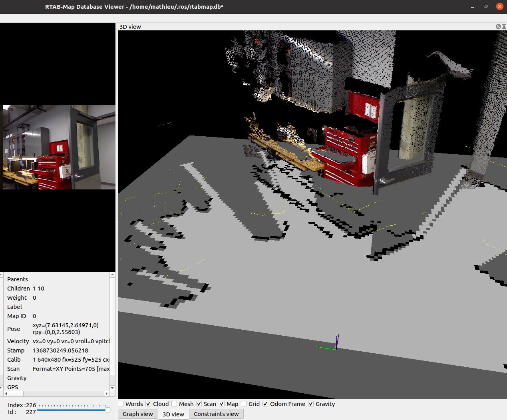Screen dimensions: 507x420
Task: Click the node index slider handle
Action: (107, 410)
